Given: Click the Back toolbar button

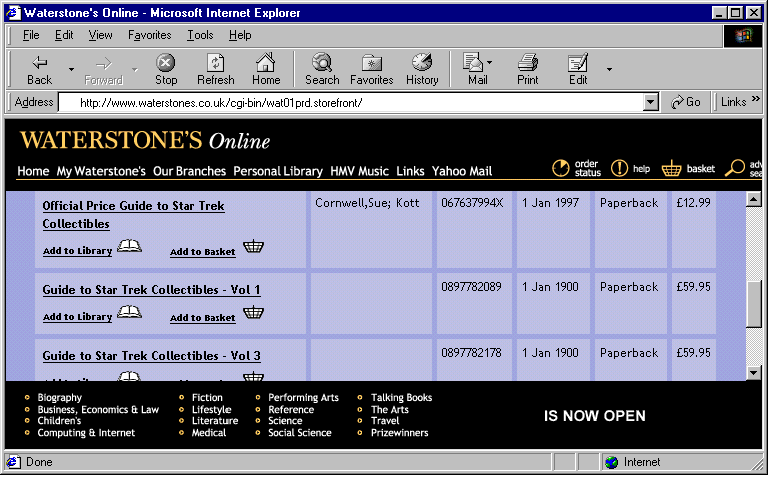Looking at the screenshot, I should point(39,70).
